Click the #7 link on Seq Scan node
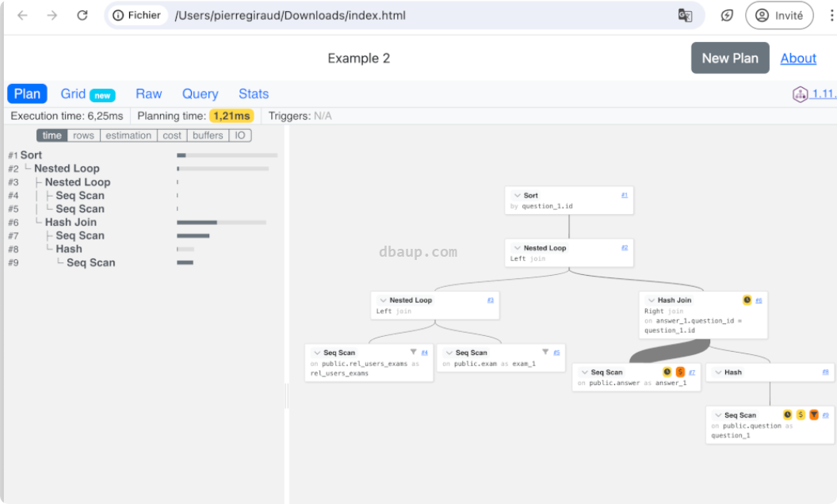This screenshot has width=837, height=504. tap(692, 372)
